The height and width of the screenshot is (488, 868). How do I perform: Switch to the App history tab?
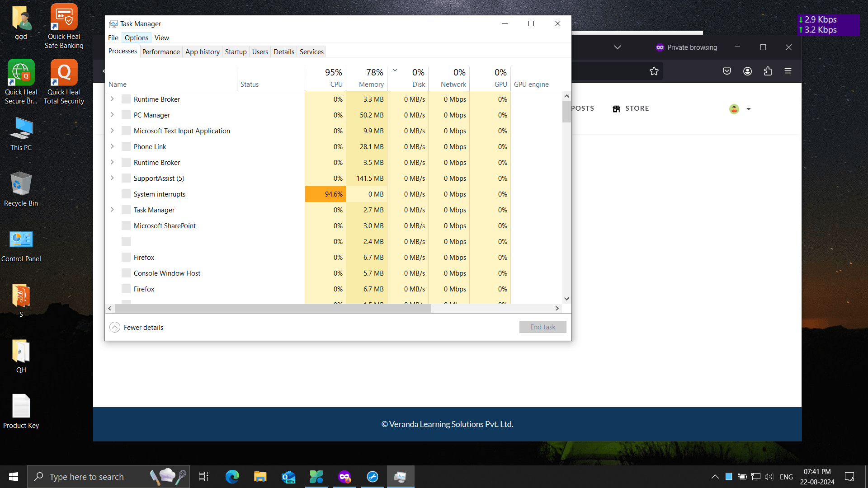[203, 52]
